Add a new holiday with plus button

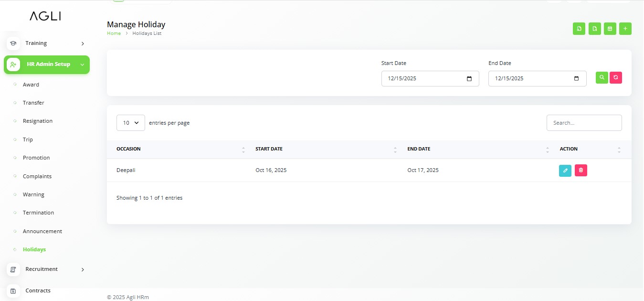coord(625,29)
